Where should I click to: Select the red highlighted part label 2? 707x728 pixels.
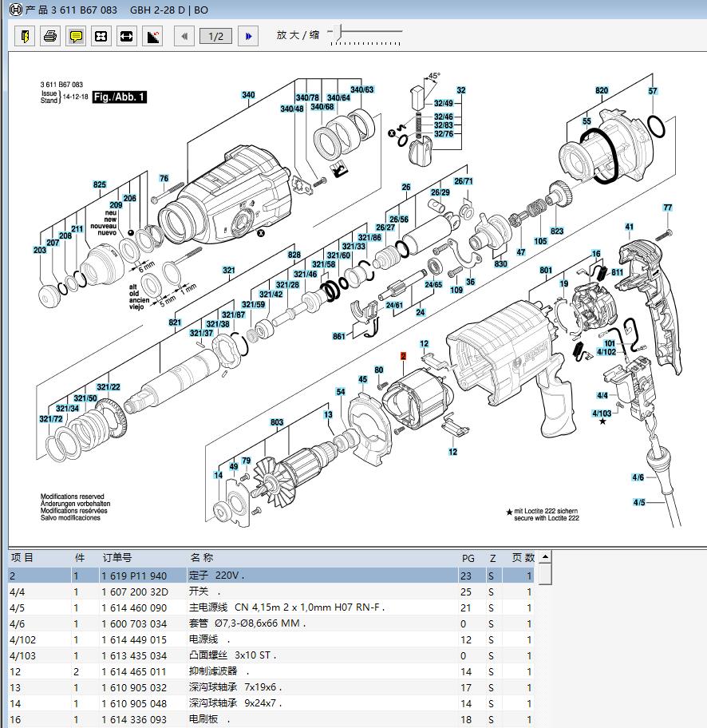tap(404, 356)
